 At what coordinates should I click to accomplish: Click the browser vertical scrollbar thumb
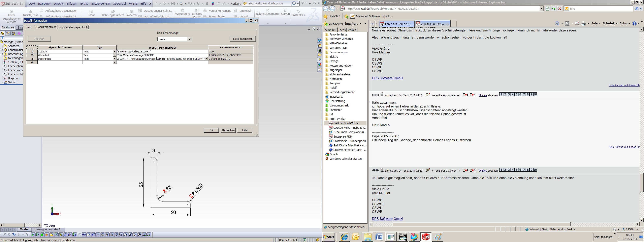(642, 183)
